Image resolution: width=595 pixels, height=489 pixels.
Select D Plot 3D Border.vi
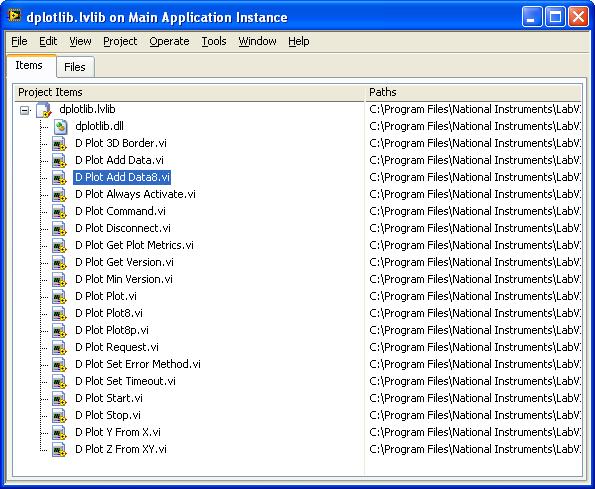point(121,143)
